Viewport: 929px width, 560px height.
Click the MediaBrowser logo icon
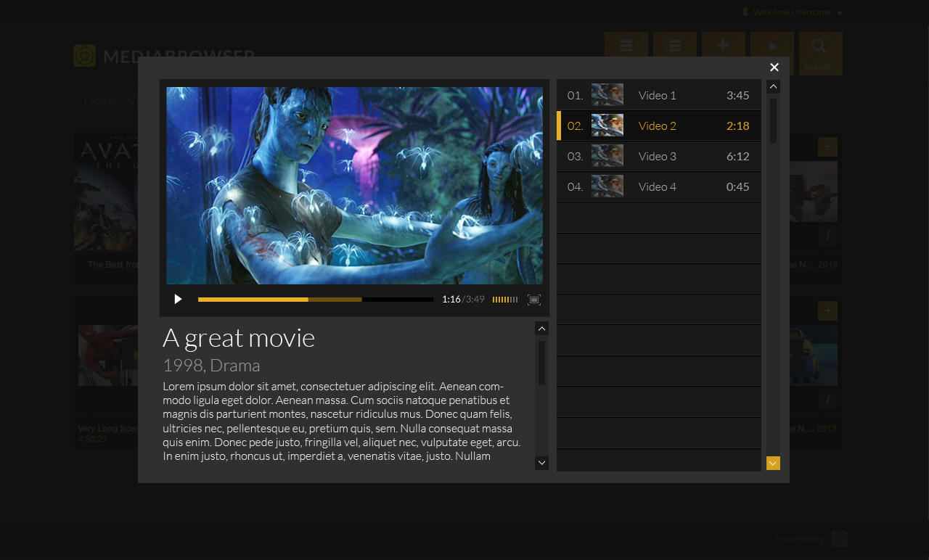(84, 56)
